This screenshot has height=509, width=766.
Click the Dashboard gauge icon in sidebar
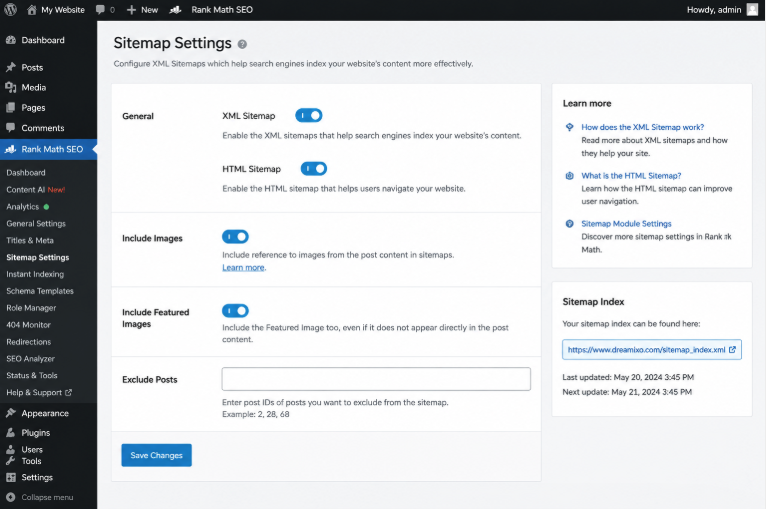click(x=11, y=40)
